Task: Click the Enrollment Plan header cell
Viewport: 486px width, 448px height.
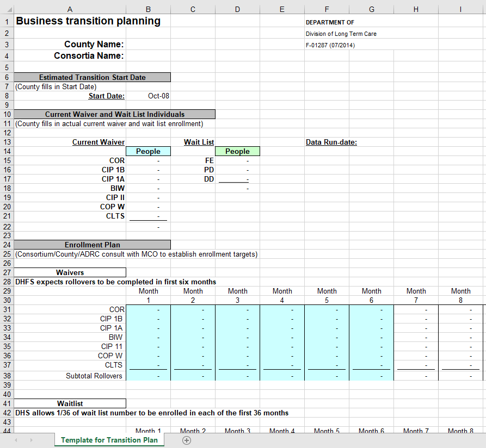Action: (x=93, y=245)
